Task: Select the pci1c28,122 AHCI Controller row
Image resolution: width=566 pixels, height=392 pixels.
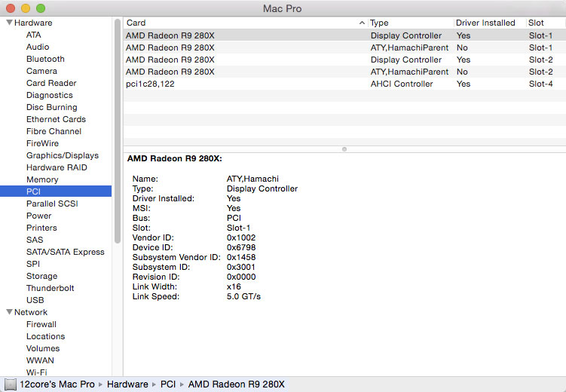Action: point(344,84)
